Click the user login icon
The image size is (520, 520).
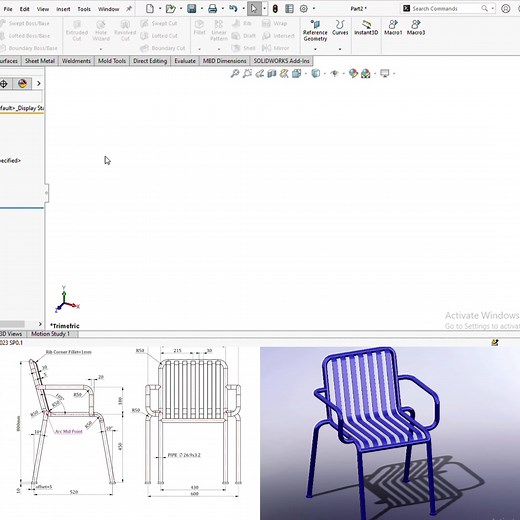coord(506,9)
